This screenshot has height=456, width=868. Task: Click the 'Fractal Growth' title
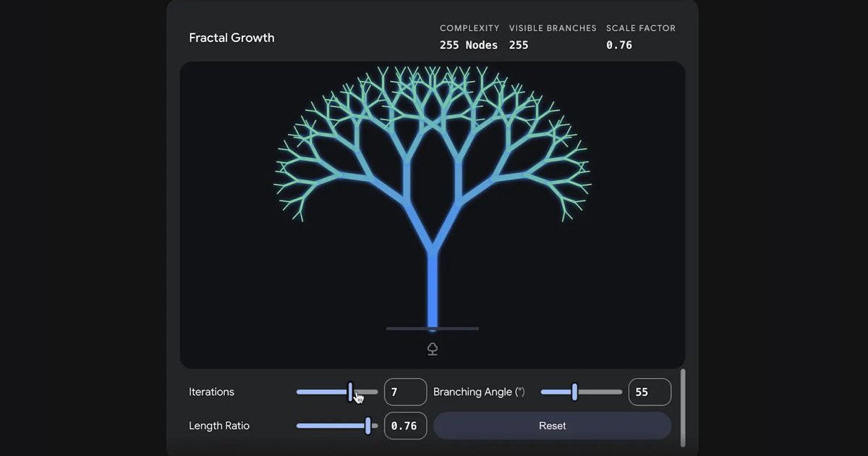pos(231,38)
